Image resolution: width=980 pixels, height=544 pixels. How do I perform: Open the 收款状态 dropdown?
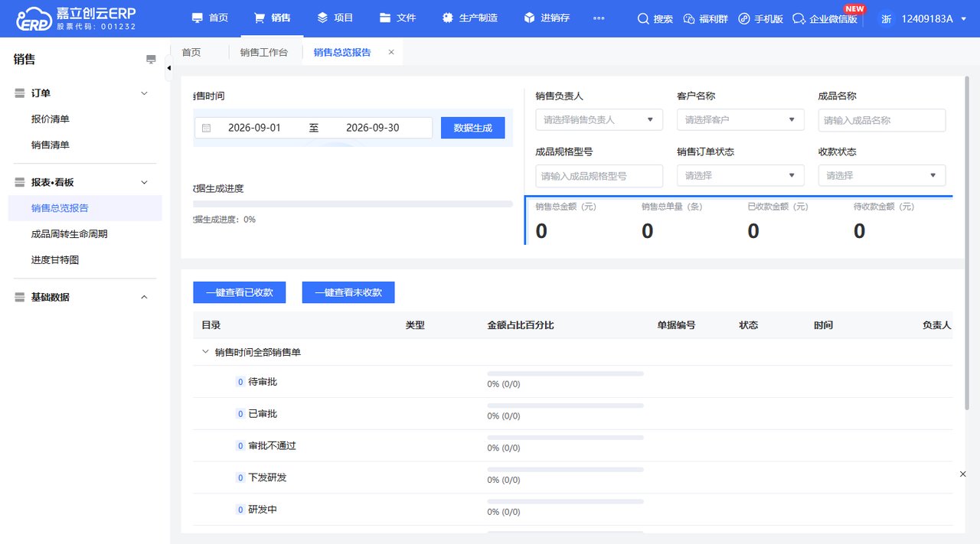pyautogui.click(x=882, y=175)
